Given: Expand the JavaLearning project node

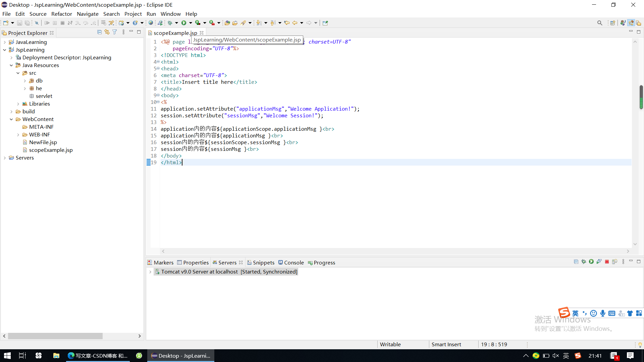Looking at the screenshot, I should coord(5,42).
